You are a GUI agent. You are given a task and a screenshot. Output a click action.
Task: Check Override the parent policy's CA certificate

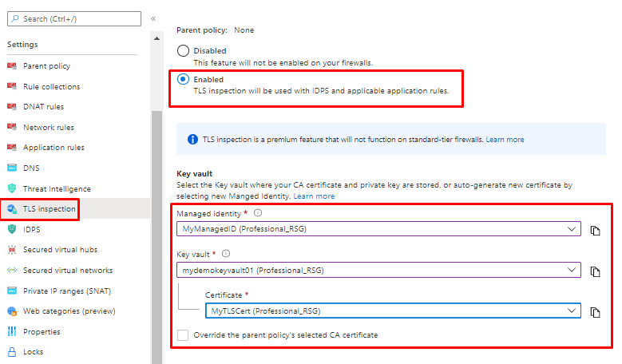pyautogui.click(x=184, y=335)
